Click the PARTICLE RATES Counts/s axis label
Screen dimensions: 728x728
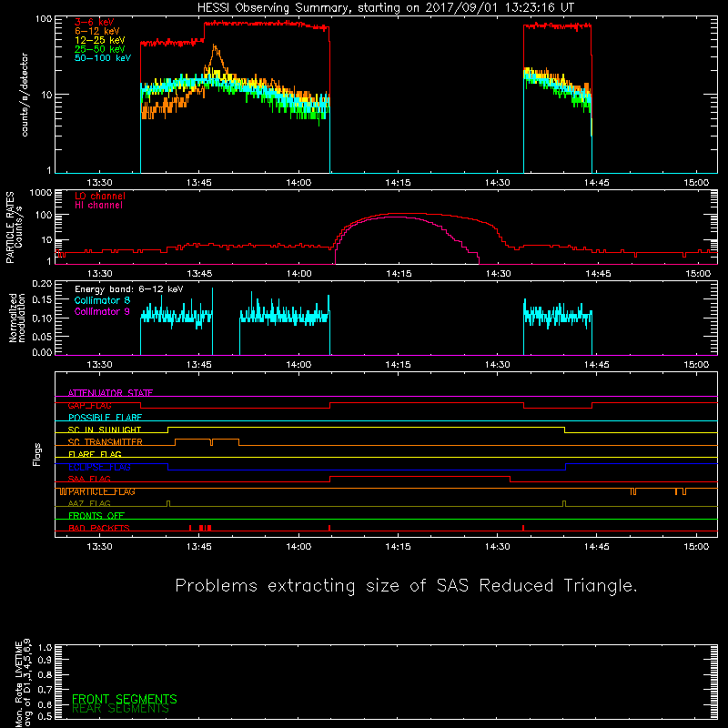pyautogui.click(x=14, y=227)
